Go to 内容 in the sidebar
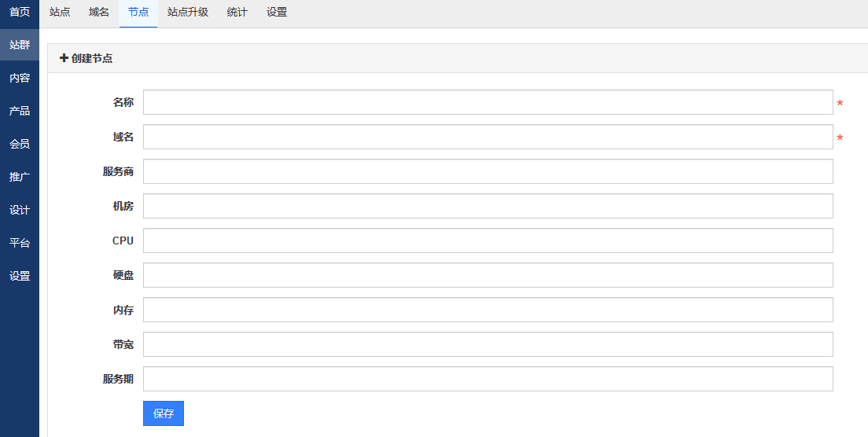868x437 pixels. [x=20, y=78]
